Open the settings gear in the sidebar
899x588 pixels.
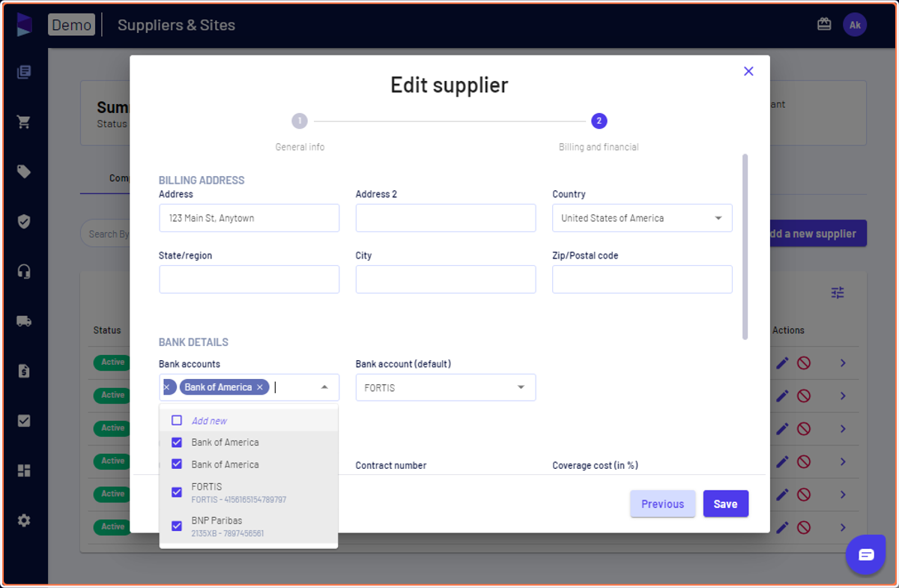24,521
